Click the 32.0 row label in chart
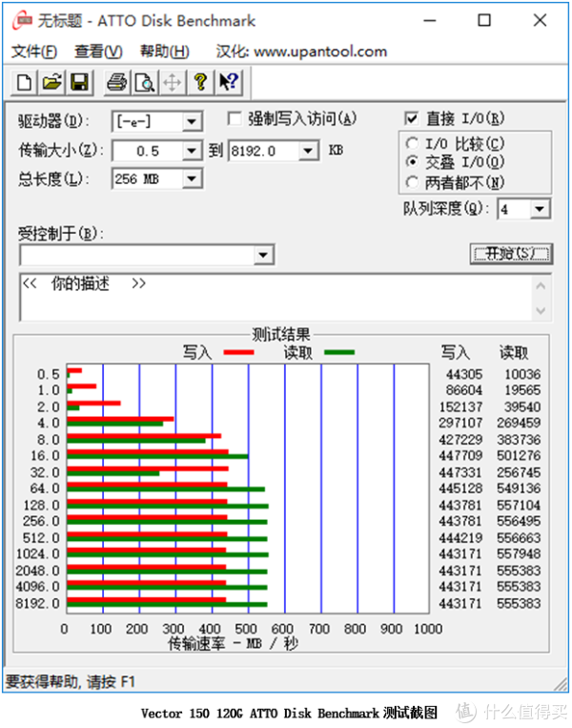Screen dimensions: 572x728 45,472
